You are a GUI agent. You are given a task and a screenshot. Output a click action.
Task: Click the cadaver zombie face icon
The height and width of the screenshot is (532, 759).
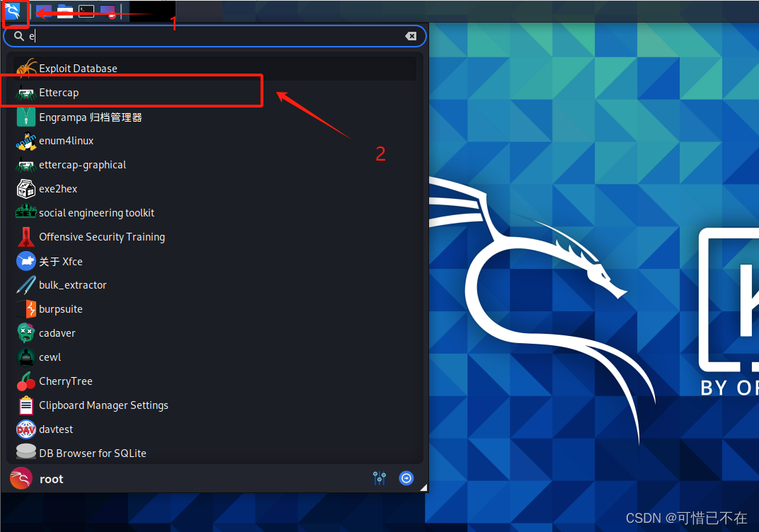coord(26,332)
